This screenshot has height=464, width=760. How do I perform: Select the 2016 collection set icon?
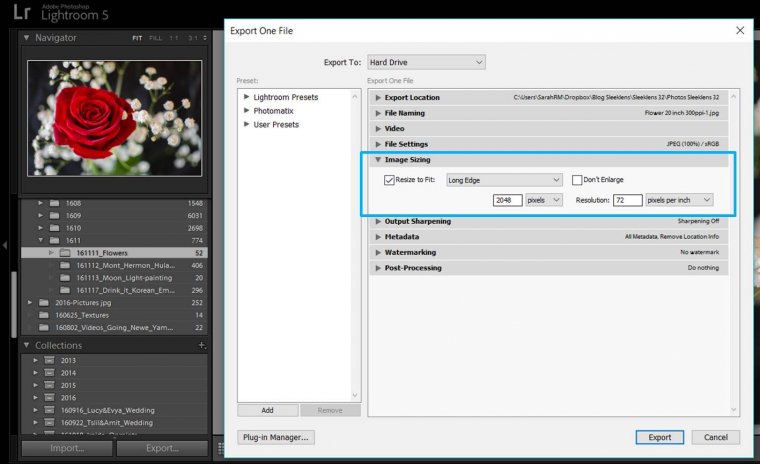[x=49, y=398]
